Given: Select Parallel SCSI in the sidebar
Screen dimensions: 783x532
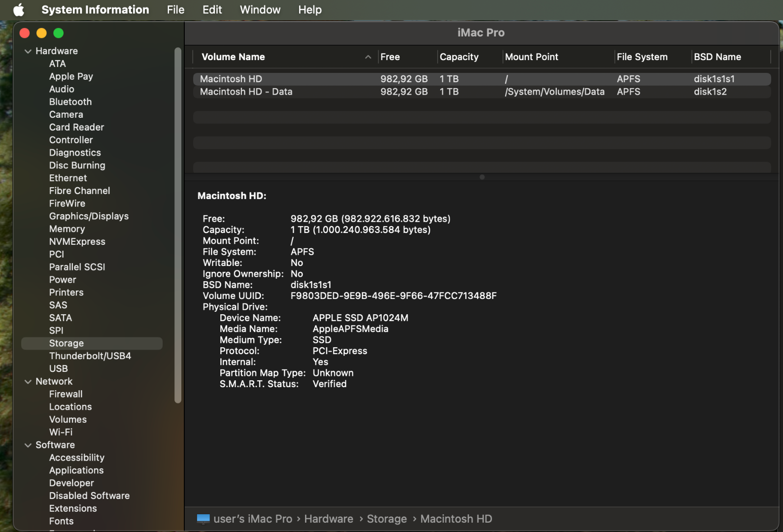Looking at the screenshot, I should (77, 267).
